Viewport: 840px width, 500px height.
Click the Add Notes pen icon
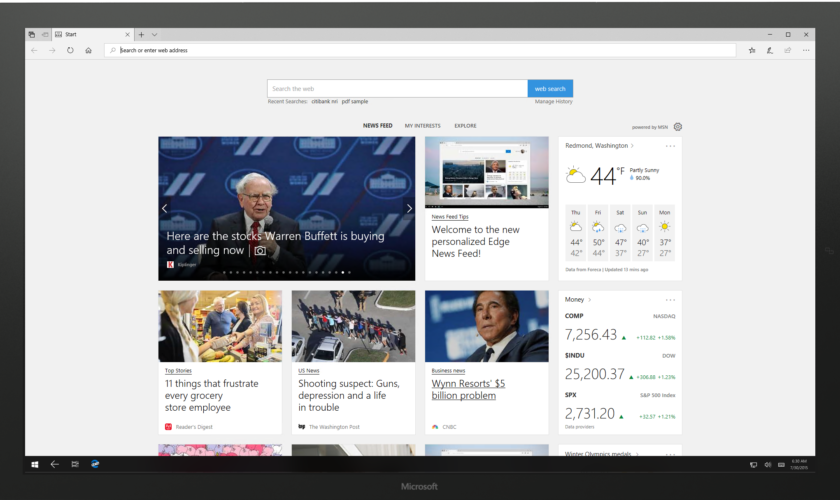click(769, 50)
